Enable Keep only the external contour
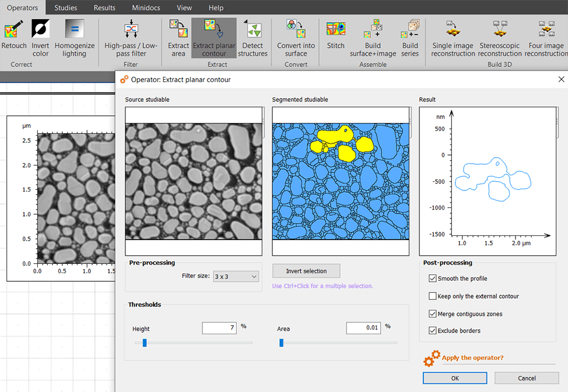The width and height of the screenshot is (568, 392). pyautogui.click(x=433, y=296)
